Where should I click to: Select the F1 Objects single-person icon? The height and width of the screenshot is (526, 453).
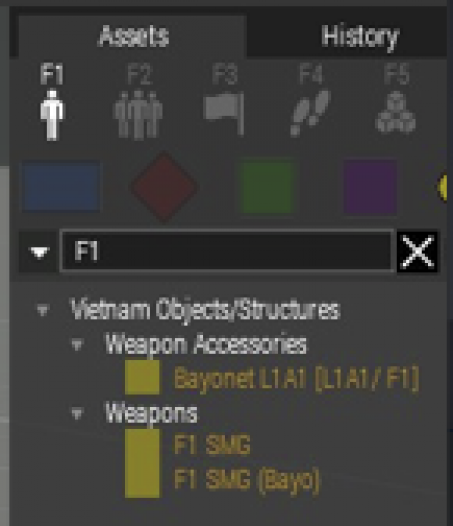[52, 114]
